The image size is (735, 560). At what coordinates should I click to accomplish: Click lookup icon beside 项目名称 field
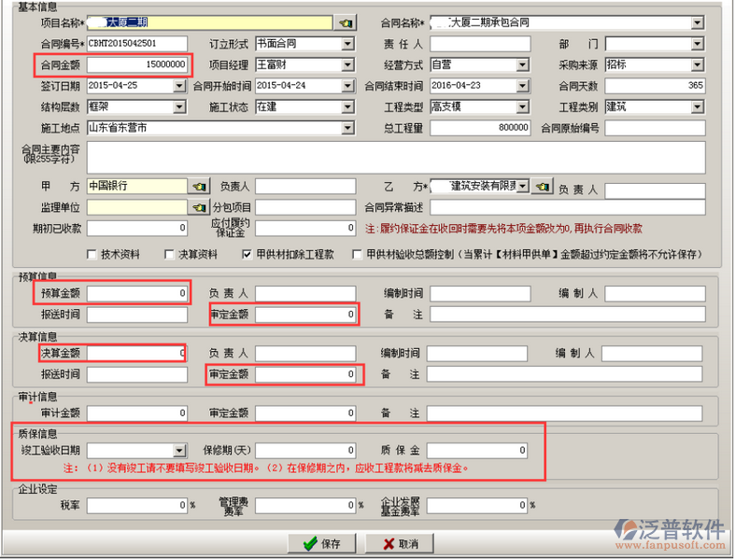click(x=346, y=22)
